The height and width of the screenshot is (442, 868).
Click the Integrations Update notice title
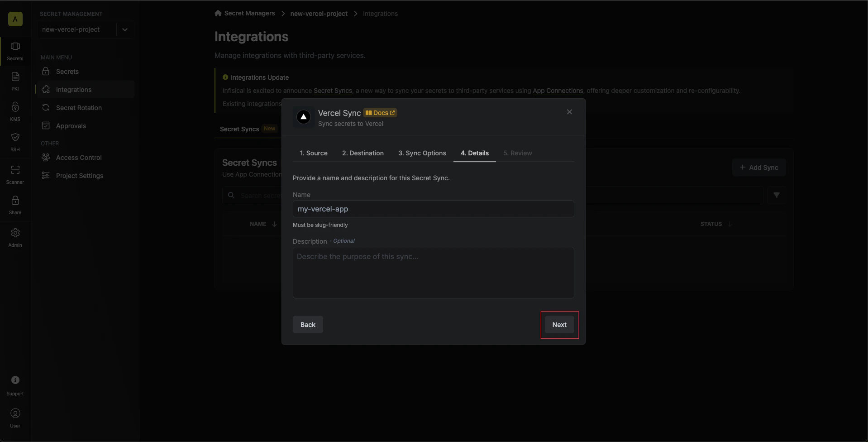260,77
